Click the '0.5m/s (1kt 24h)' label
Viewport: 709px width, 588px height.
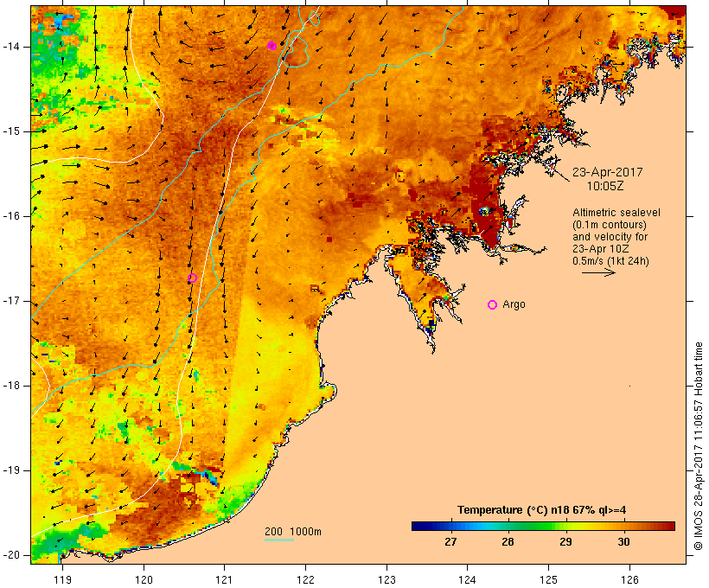pyautogui.click(x=610, y=261)
